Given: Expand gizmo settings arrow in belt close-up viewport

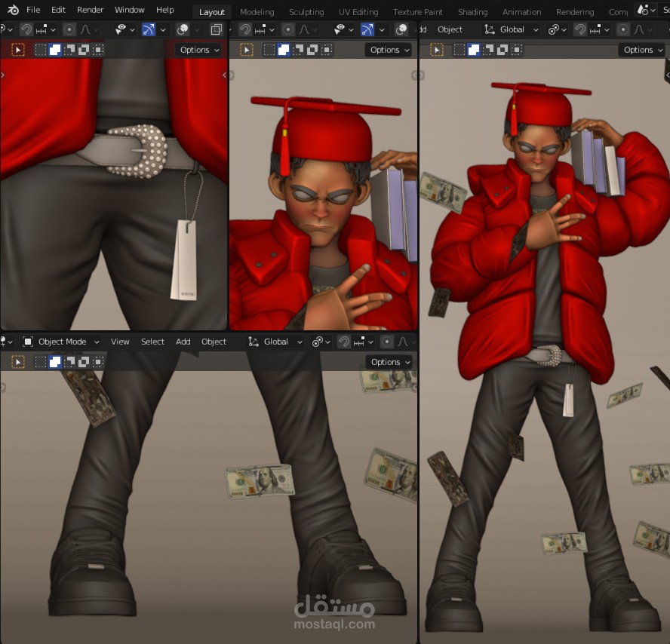Looking at the screenshot, I should tap(163, 29).
